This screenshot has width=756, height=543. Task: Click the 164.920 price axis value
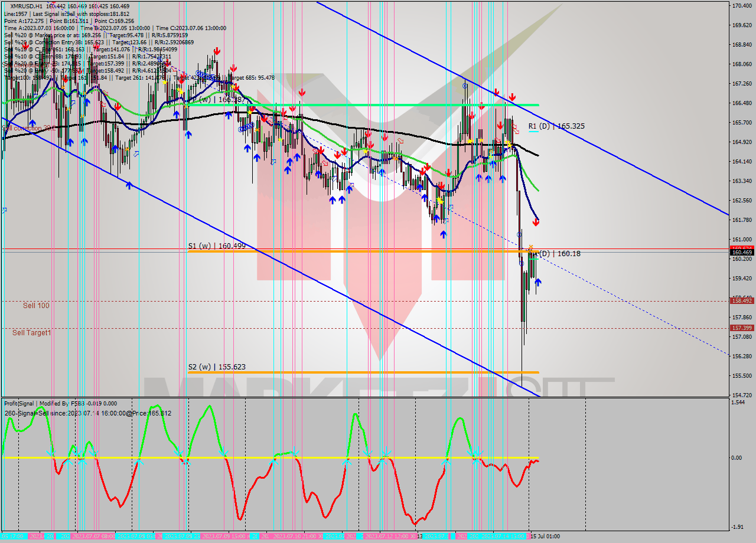[742, 142]
